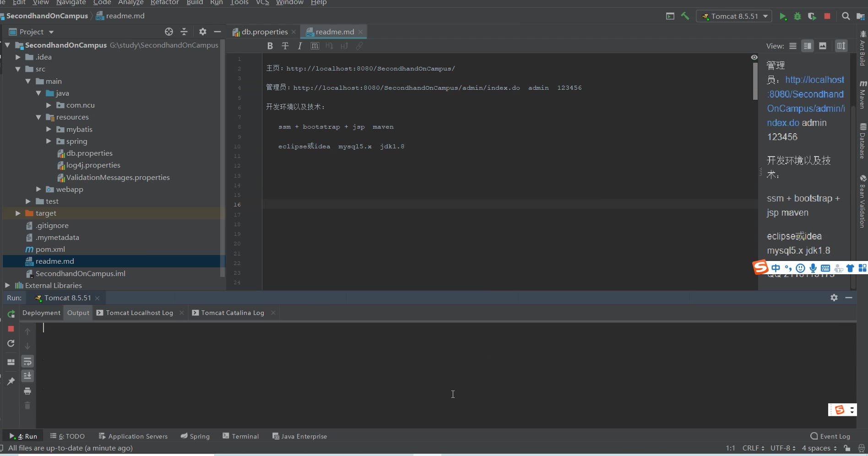Apply italic formatting in markdown toolbar
The image size is (868, 456).
[300, 46]
